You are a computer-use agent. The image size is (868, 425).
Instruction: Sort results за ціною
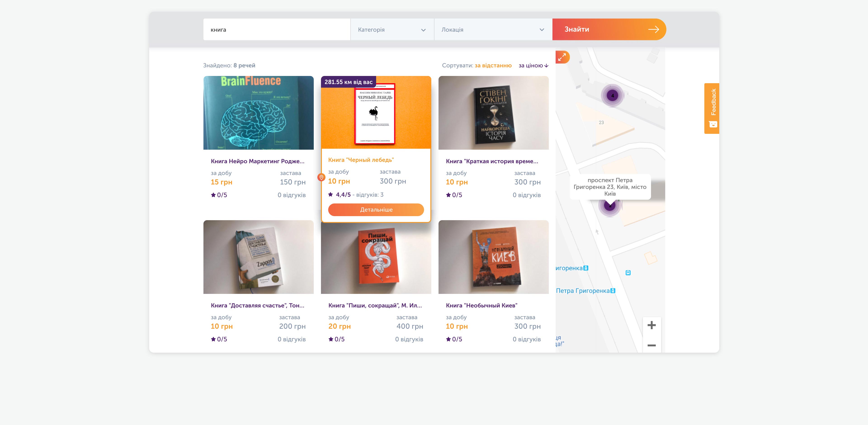point(533,65)
